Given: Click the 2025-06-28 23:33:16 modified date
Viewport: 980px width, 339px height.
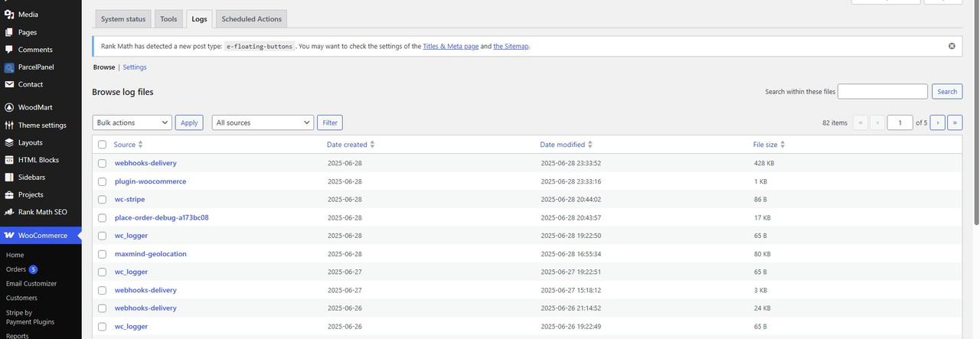Looking at the screenshot, I should click(570, 181).
